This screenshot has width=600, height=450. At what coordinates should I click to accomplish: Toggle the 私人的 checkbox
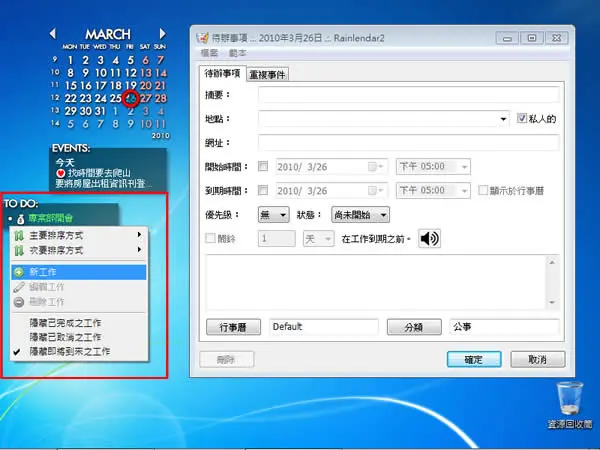[x=522, y=118]
